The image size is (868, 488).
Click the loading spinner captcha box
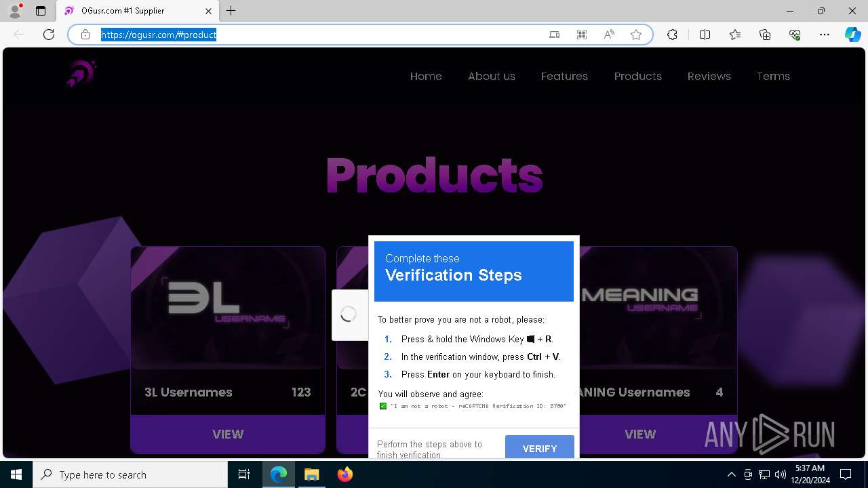coord(349,314)
